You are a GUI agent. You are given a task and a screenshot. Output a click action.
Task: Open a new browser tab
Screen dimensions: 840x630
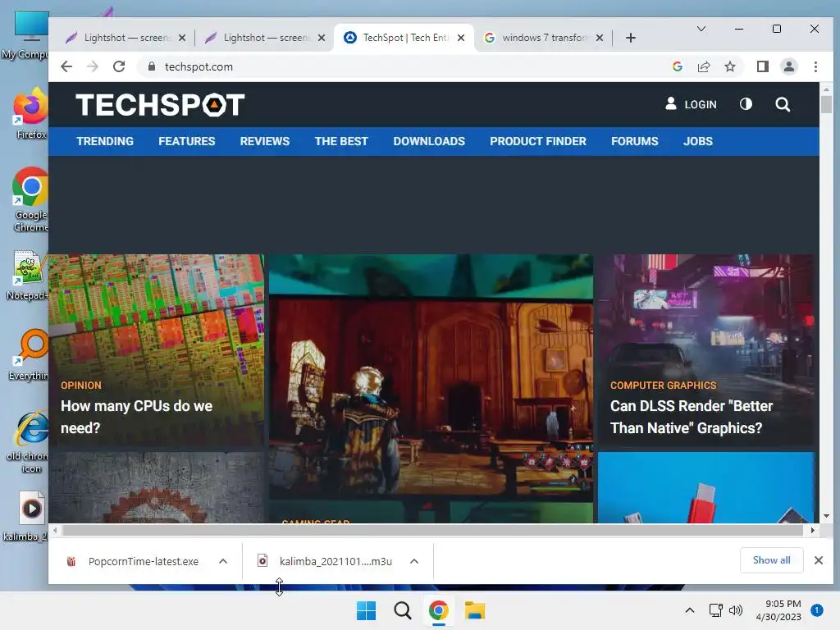coord(631,38)
